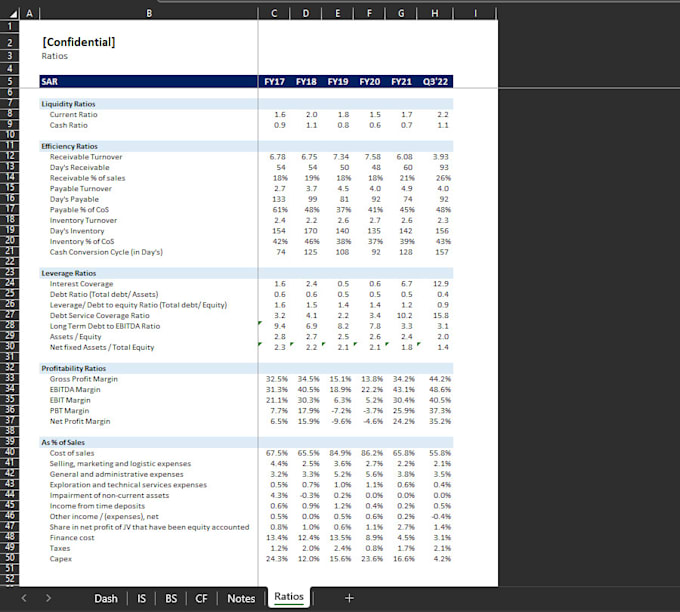Click the EBITDA Margin label

[75, 389]
